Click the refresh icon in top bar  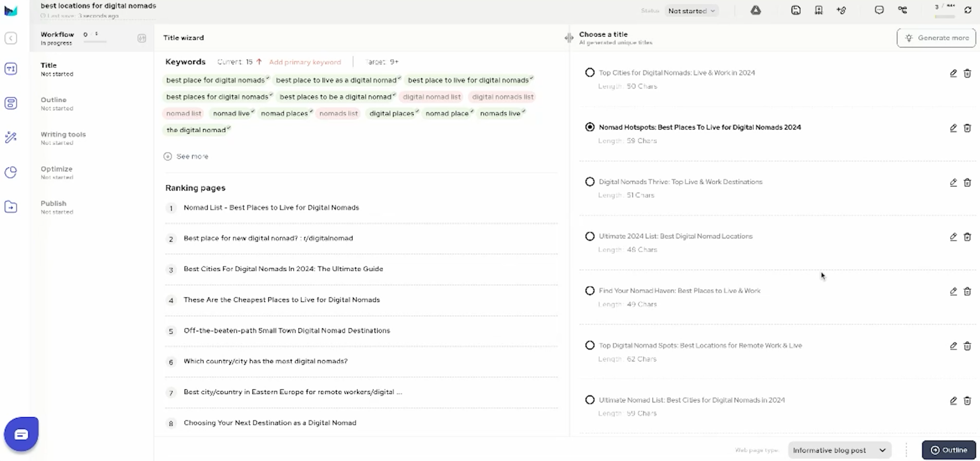pyautogui.click(x=968, y=10)
